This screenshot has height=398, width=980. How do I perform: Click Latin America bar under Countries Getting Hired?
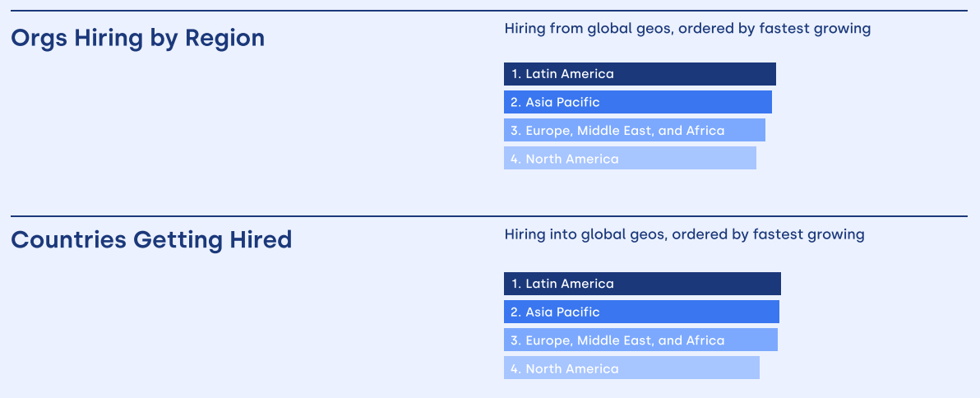coord(642,284)
